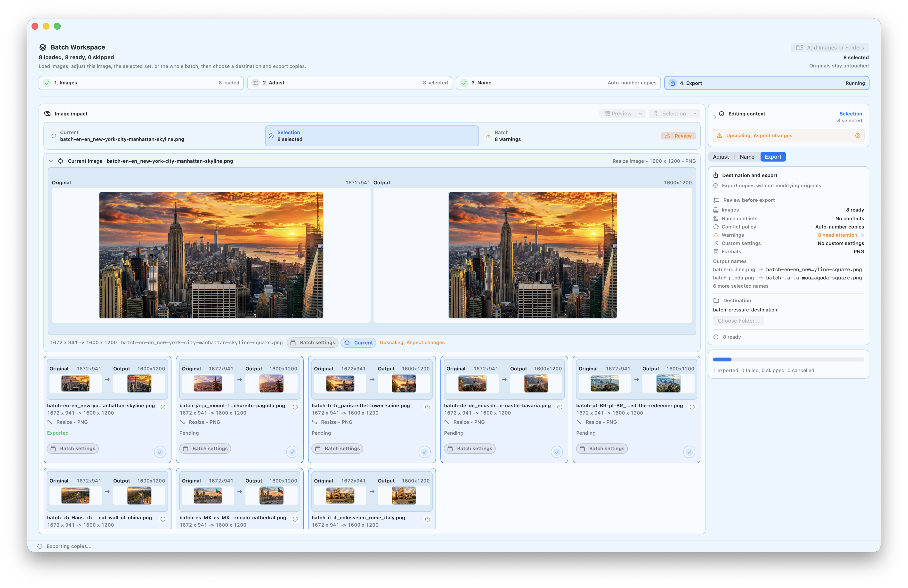
Task: Click the Selection link in Editing context
Action: [850, 114]
